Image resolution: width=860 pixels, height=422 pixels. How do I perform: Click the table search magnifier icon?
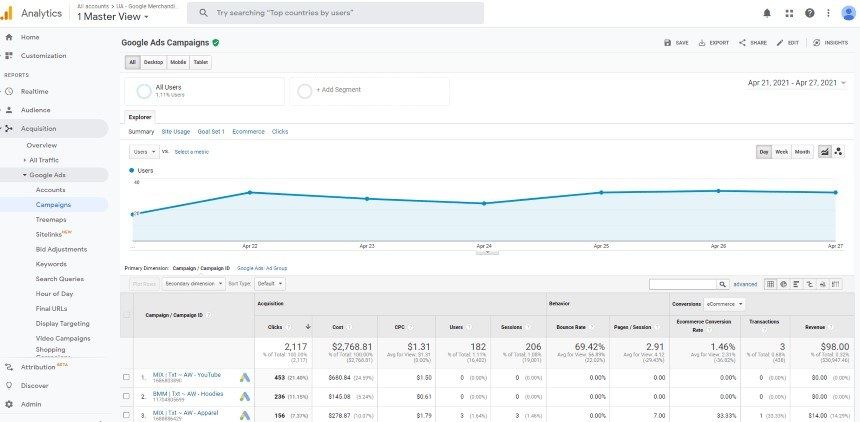(x=723, y=284)
